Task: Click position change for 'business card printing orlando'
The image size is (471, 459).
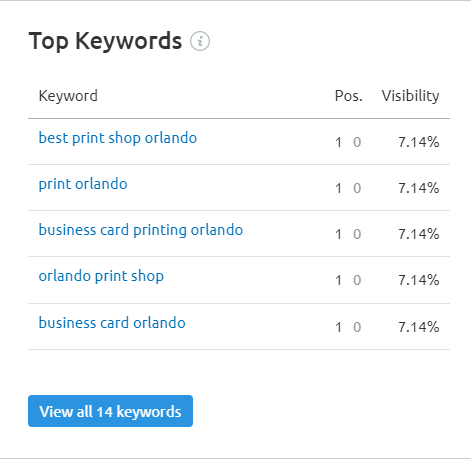Action: coord(357,234)
